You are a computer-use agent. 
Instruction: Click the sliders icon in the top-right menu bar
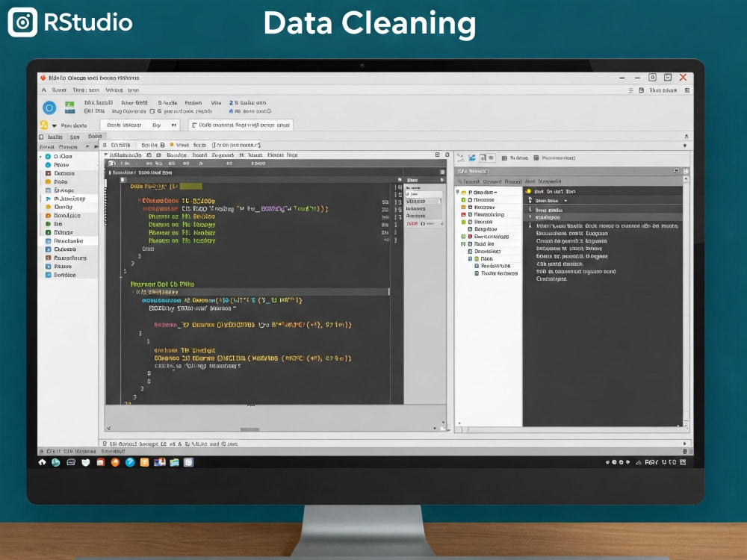[x=630, y=90]
